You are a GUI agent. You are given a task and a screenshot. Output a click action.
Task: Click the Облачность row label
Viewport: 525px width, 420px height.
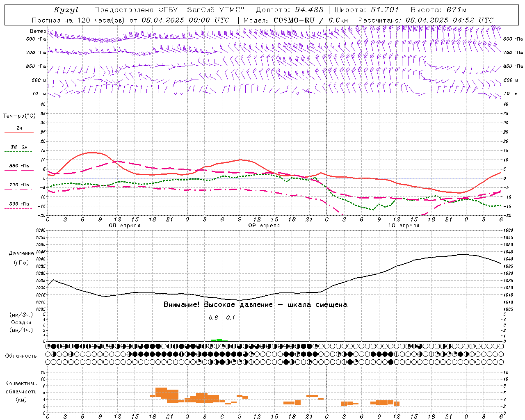pyautogui.click(x=21, y=356)
